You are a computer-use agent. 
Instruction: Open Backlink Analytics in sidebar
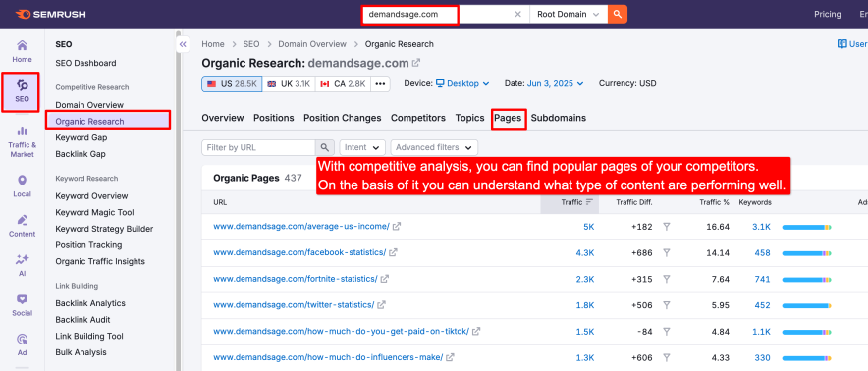[x=90, y=303]
